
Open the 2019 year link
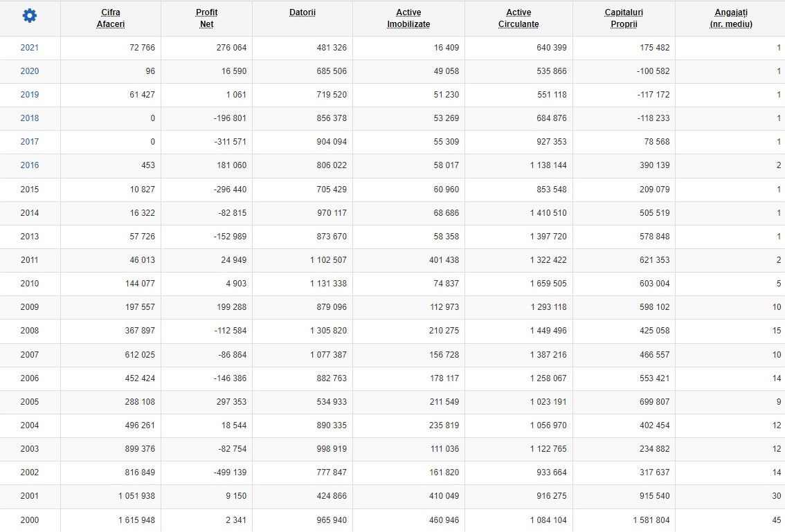(x=30, y=95)
